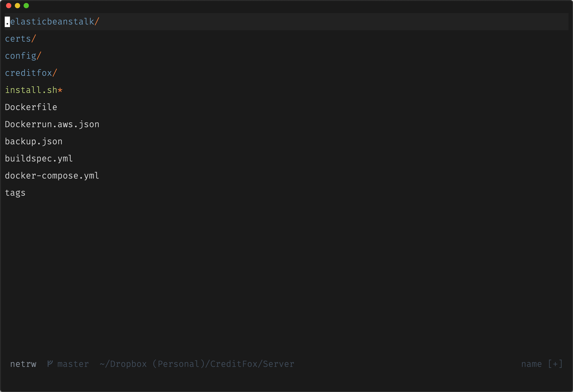
Task: Click the yellow minimize window button
Action: click(18, 6)
